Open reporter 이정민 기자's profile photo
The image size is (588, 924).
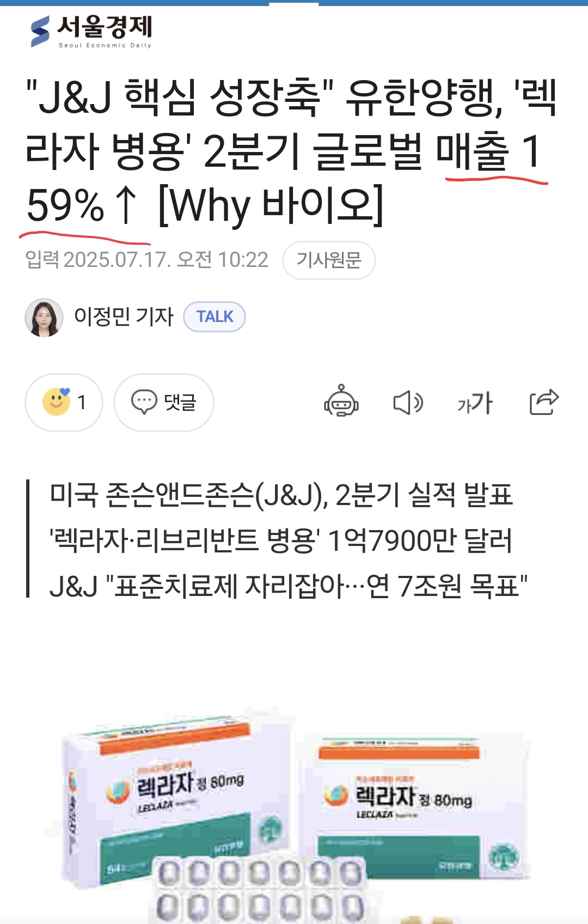pyautogui.click(x=44, y=317)
